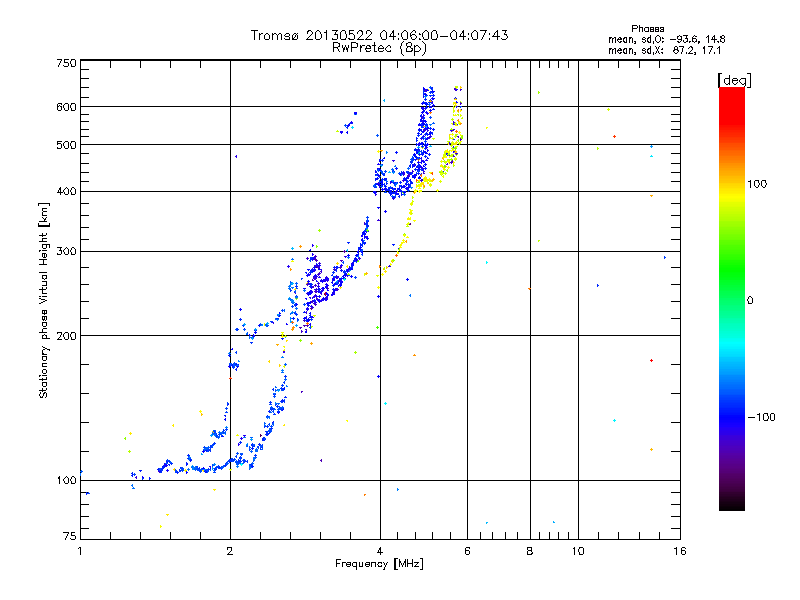Click the '[deg]' colorbar unit label
The width and height of the screenshot is (800, 600).
(734, 80)
